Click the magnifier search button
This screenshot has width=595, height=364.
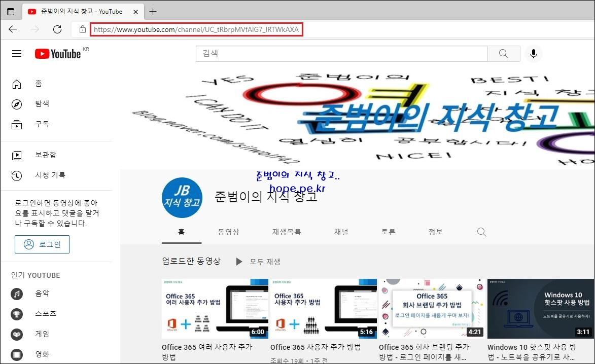(x=504, y=53)
